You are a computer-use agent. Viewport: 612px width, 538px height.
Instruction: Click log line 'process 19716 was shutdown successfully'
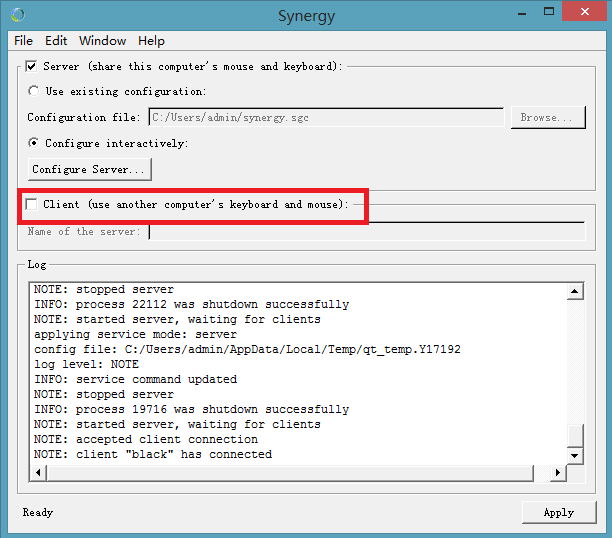click(192, 409)
